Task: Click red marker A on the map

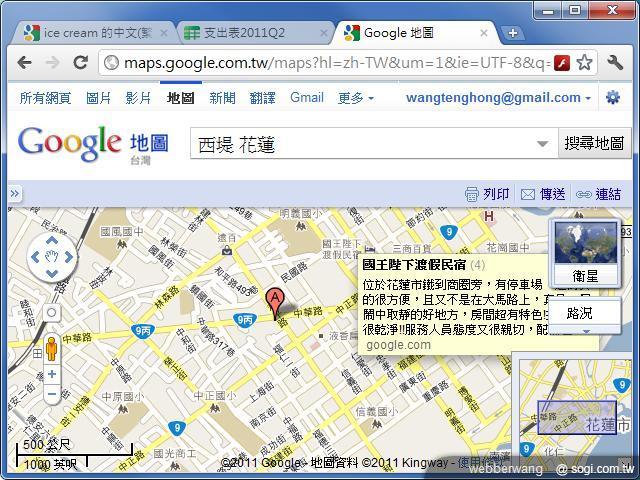Action: coord(275,304)
